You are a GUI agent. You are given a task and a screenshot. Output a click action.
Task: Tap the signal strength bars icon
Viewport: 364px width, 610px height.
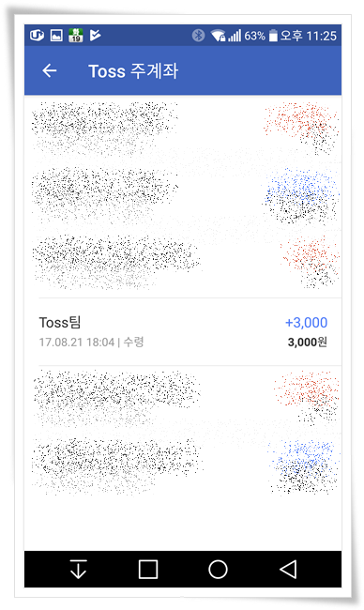coord(235,36)
